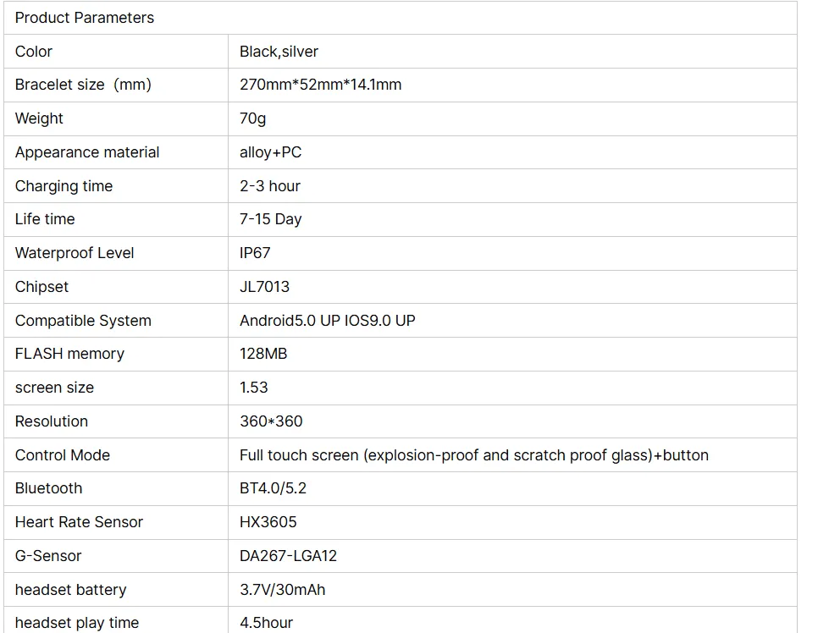840x633 pixels.
Task: Click the '2-3 hour' charging time value
Action: [270, 186]
